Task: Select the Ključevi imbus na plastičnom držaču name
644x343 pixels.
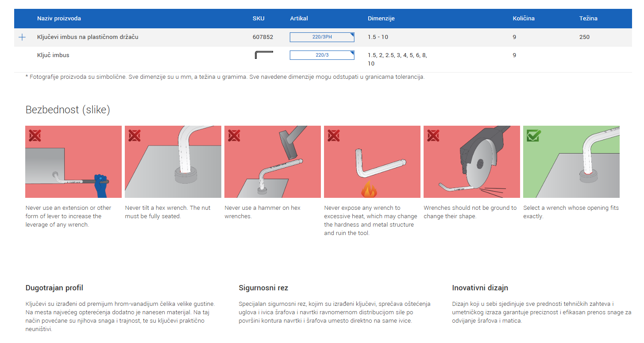Action: (88, 37)
